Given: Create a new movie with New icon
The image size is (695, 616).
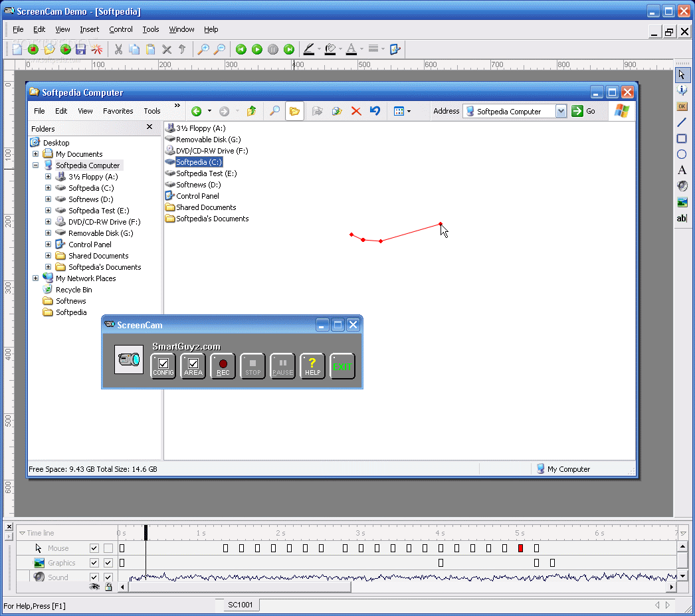Looking at the screenshot, I should point(17,49).
